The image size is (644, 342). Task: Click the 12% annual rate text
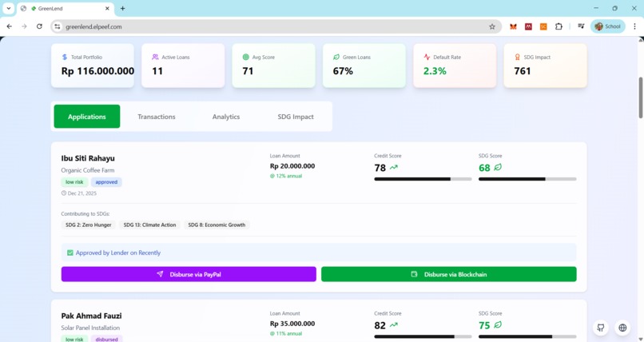[x=286, y=176]
